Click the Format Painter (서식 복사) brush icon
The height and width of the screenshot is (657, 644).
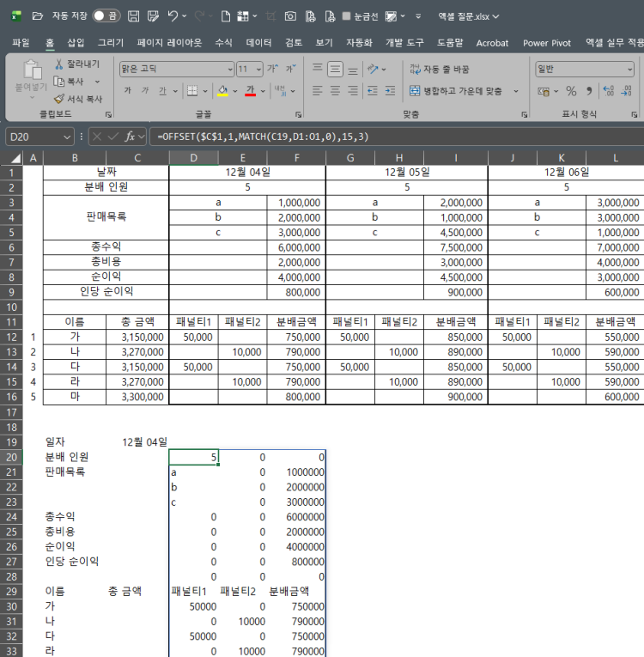click(x=59, y=99)
